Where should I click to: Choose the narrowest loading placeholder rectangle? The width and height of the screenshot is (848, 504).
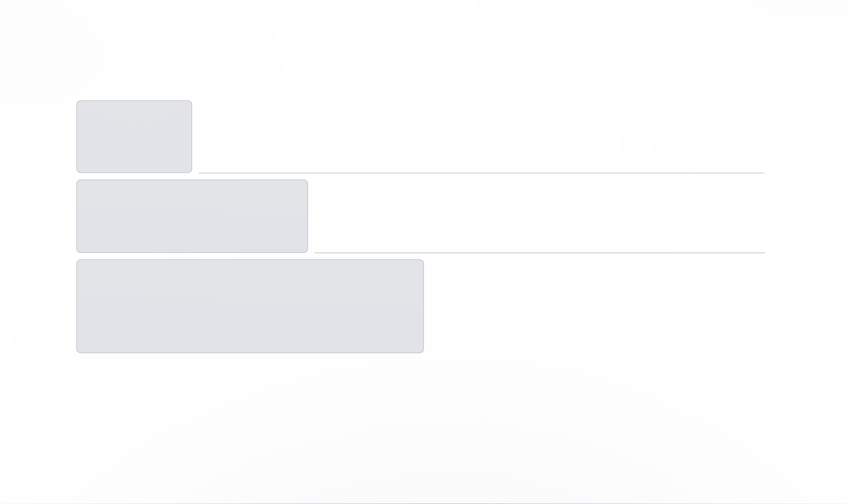[x=134, y=137]
